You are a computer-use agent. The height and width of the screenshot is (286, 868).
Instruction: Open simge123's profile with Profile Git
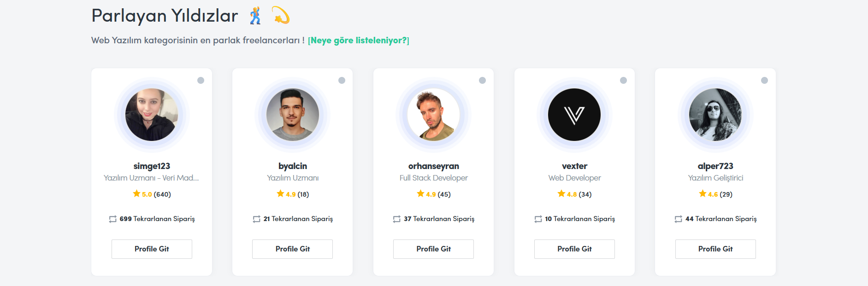tap(152, 249)
